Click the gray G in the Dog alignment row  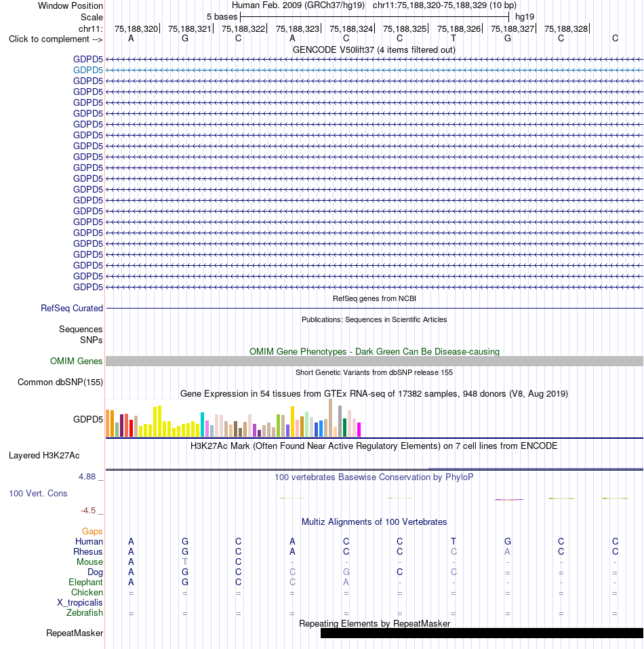pos(346,572)
